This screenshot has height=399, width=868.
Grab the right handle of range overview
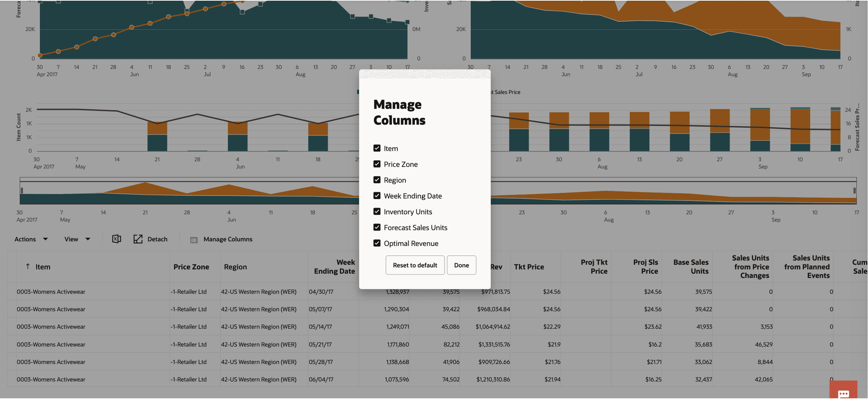(854, 191)
